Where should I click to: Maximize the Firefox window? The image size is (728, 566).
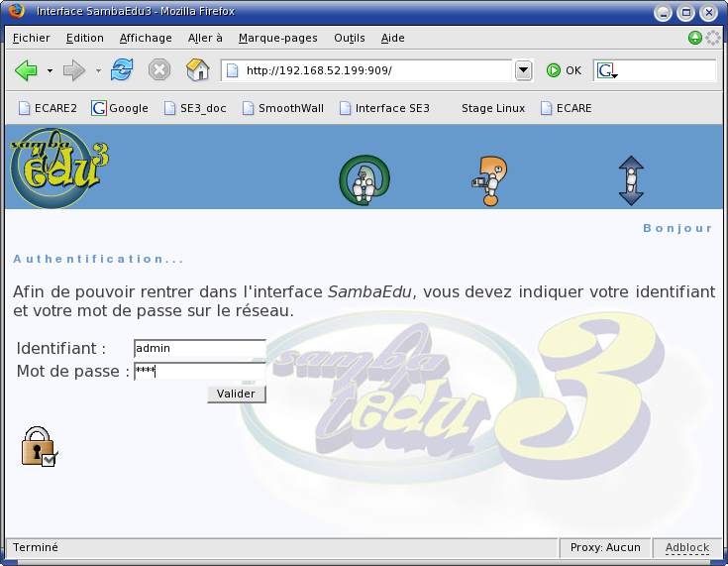pyautogui.click(x=685, y=13)
